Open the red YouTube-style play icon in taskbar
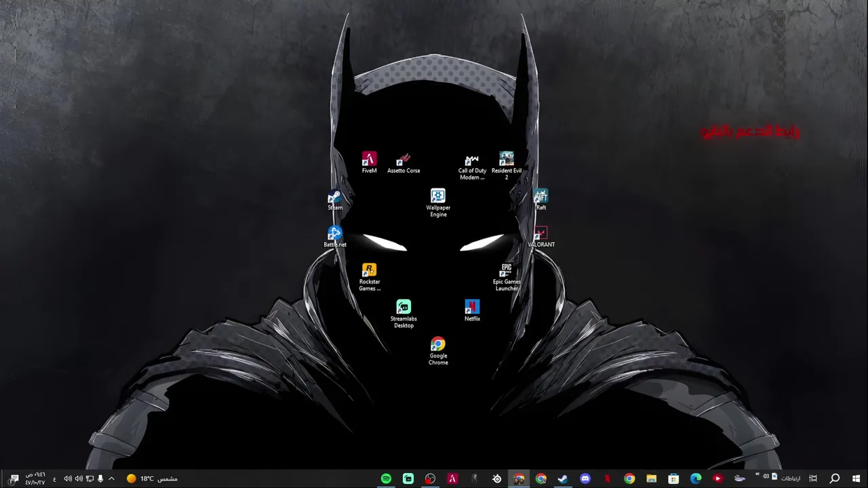Image resolution: width=868 pixels, height=488 pixels. click(717, 479)
